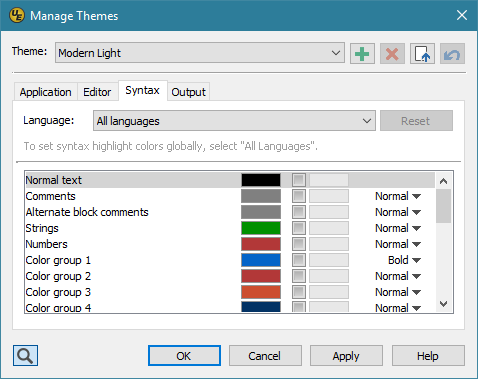Click the navy Color group 4 swatch
The width and height of the screenshot is (478, 379).
pyautogui.click(x=261, y=307)
